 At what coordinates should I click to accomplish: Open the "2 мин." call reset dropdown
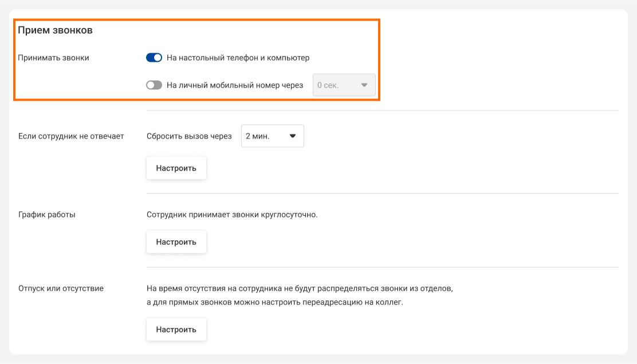click(272, 136)
